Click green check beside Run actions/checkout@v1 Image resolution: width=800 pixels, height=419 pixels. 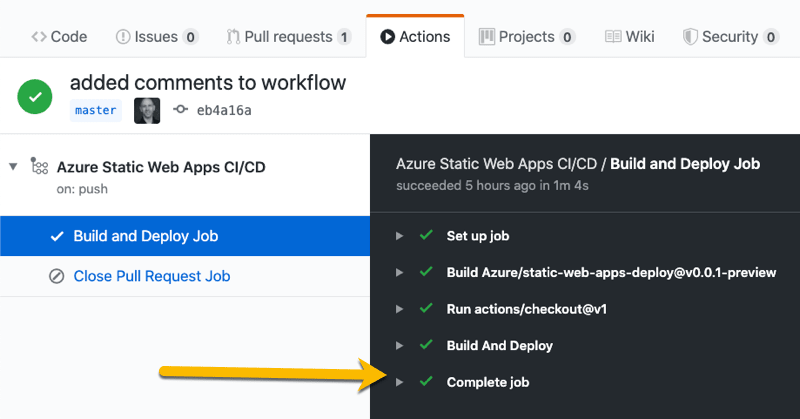tap(426, 308)
